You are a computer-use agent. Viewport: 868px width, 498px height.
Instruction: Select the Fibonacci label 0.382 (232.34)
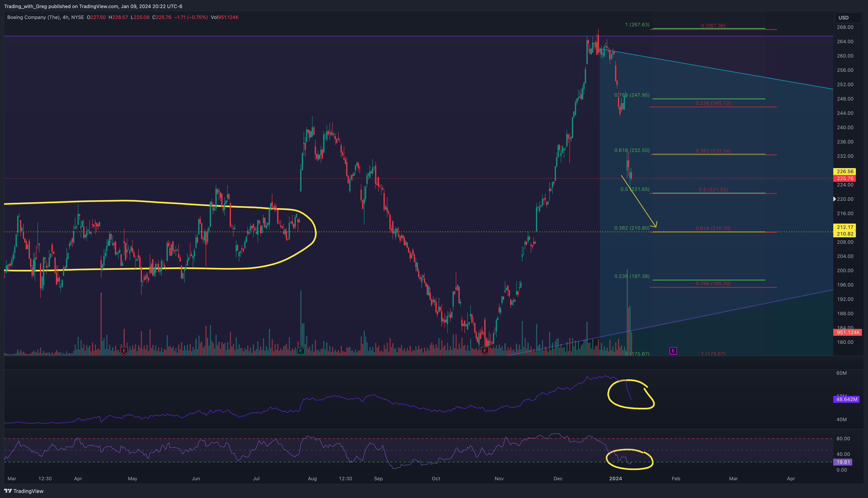click(x=713, y=151)
